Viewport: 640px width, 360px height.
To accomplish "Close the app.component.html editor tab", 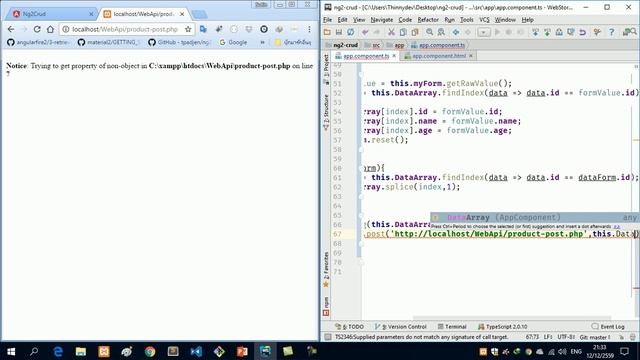I will tap(471, 56).
